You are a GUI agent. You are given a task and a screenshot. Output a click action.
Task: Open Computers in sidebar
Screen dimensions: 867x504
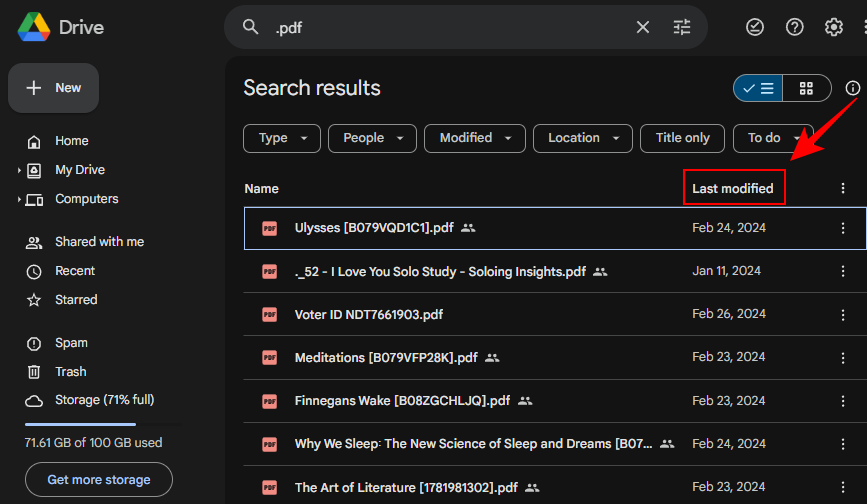[x=86, y=199]
